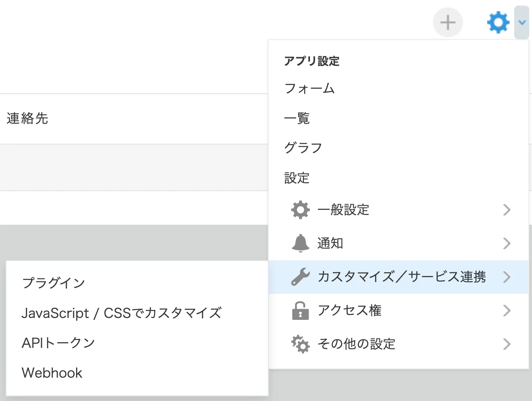Open the Webhook settings
Viewport: 532px width, 401px height.
52,373
